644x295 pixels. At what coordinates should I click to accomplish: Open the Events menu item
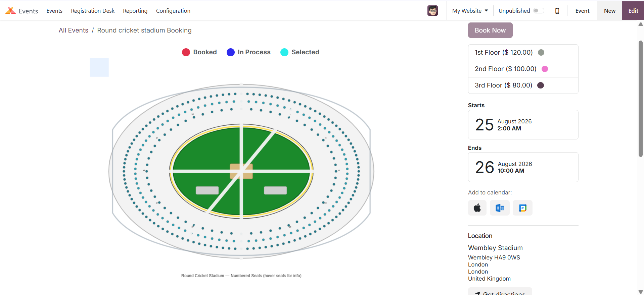[x=54, y=11]
